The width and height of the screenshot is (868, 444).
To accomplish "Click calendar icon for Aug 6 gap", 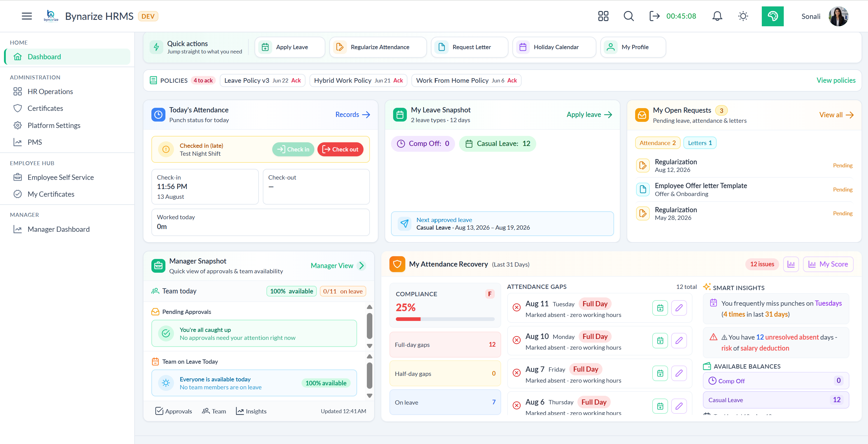I will coord(660,406).
